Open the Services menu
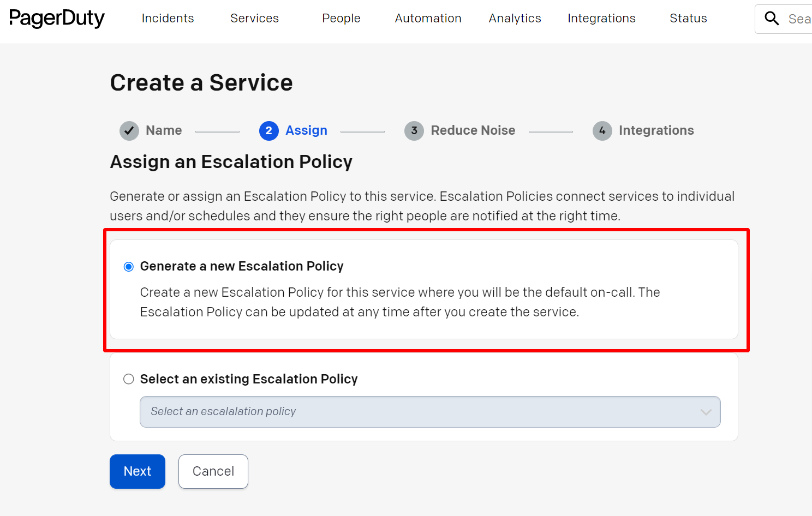 254,18
